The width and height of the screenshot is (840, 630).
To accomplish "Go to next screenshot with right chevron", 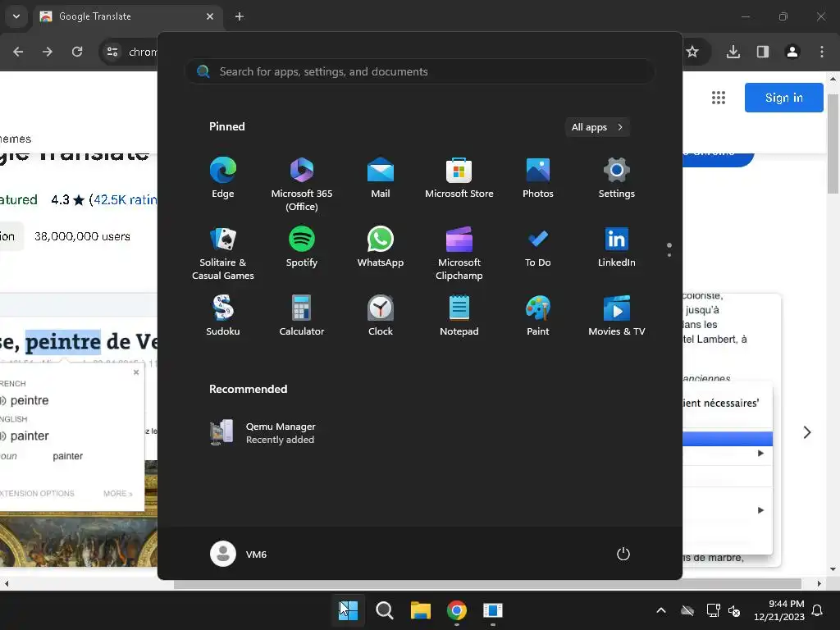I will pos(807,432).
